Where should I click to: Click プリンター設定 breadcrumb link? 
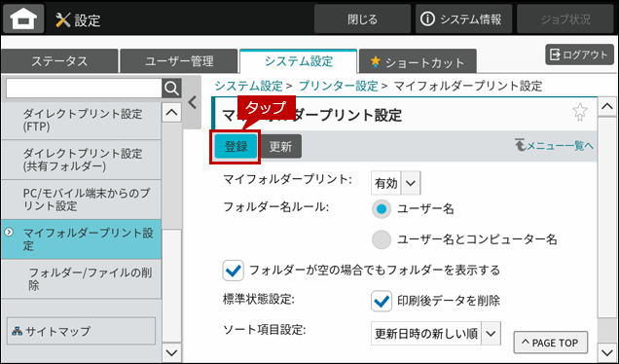pos(339,86)
